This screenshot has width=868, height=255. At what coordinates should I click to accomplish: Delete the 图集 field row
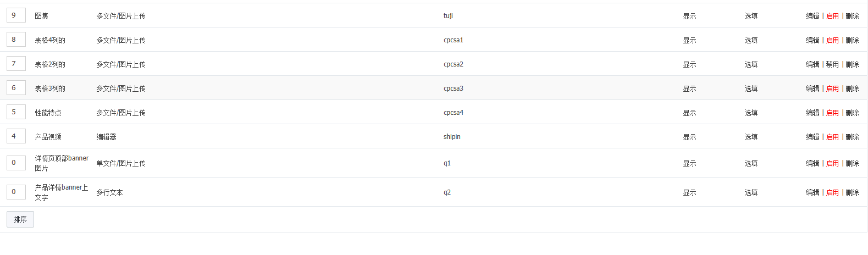pos(852,16)
